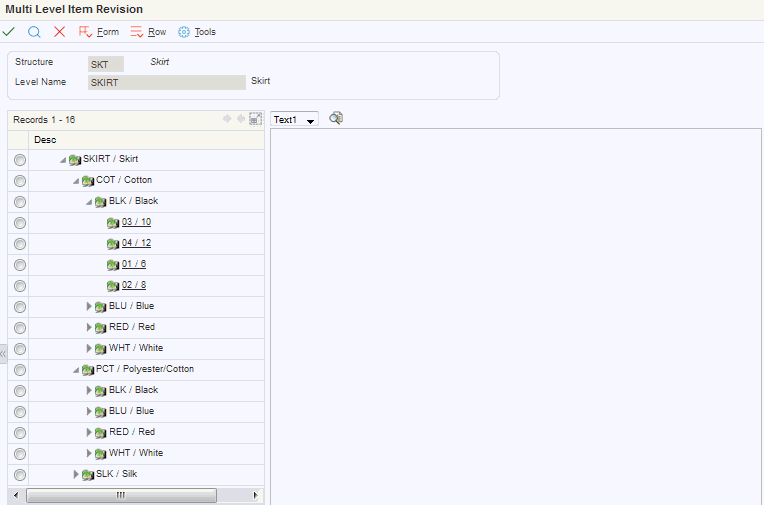Viewport: 764px width, 505px height.
Task: Click the WHT / White icon under Cotton
Action: pyautogui.click(x=100, y=349)
